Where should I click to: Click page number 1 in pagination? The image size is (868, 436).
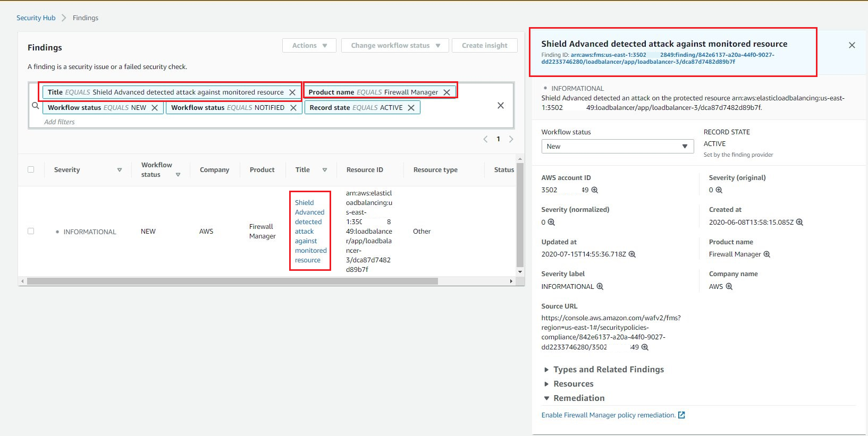click(498, 139)
